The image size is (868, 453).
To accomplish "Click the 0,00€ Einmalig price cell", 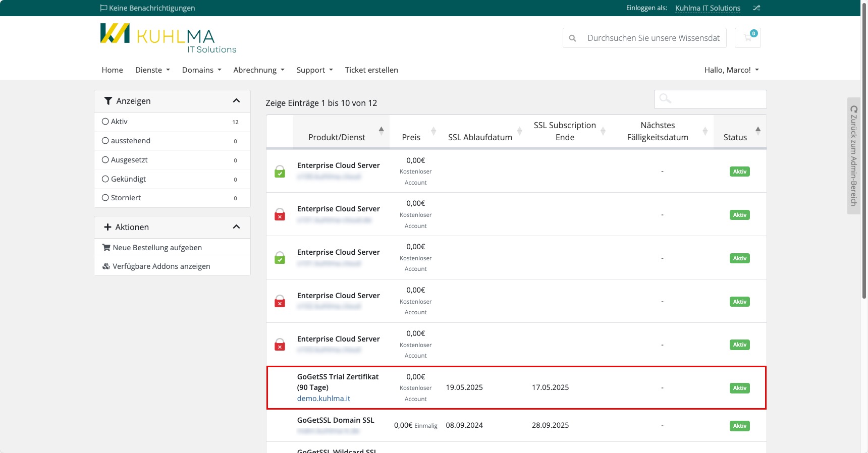I will 415,425.
